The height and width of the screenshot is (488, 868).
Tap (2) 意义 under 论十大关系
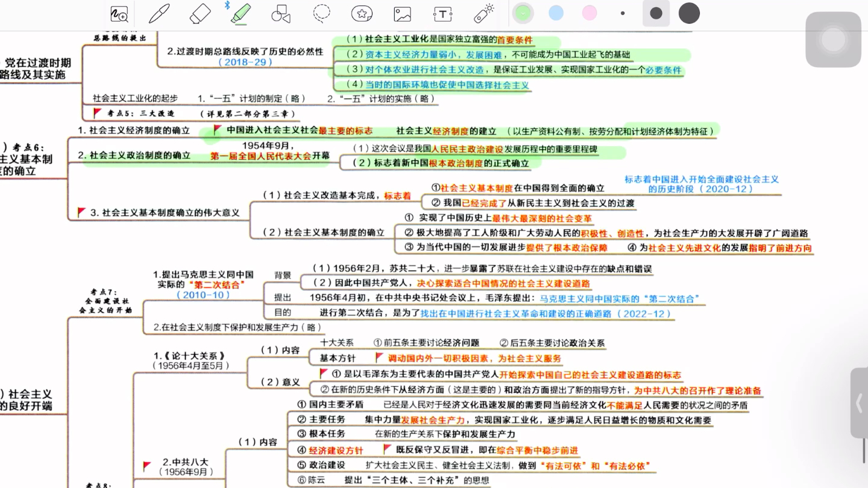click(x=280, y=381)
